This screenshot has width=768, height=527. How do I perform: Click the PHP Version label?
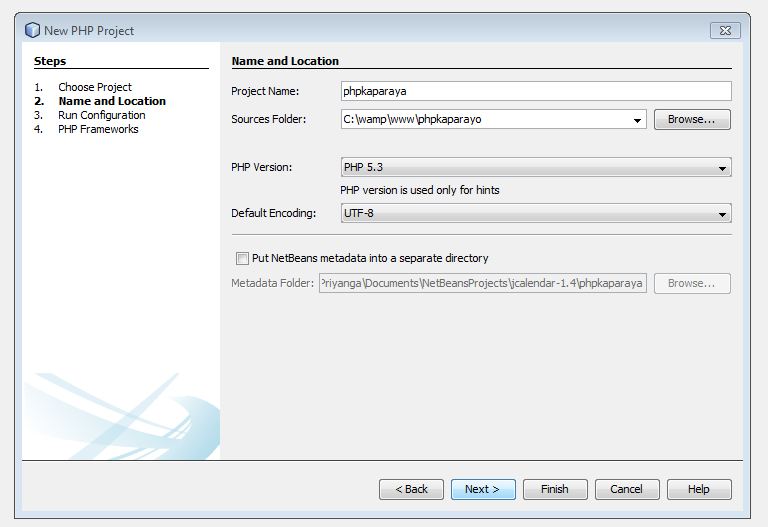click(x=262, y=167)
